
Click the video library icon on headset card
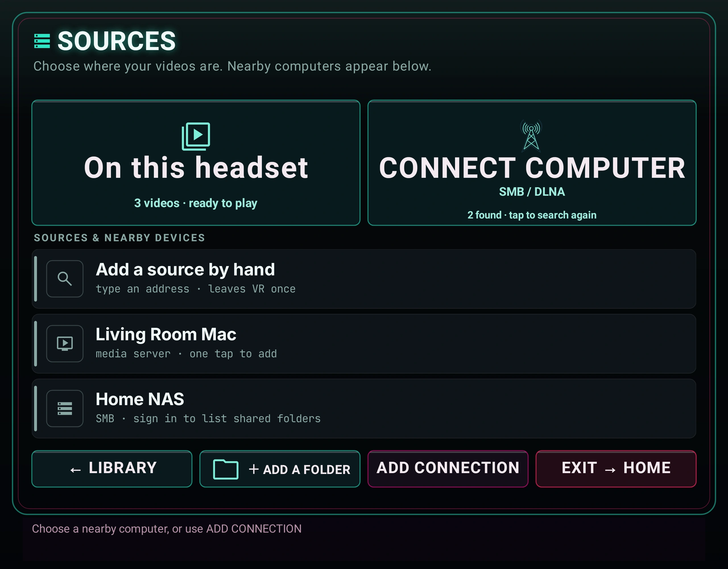click(196, 136)
